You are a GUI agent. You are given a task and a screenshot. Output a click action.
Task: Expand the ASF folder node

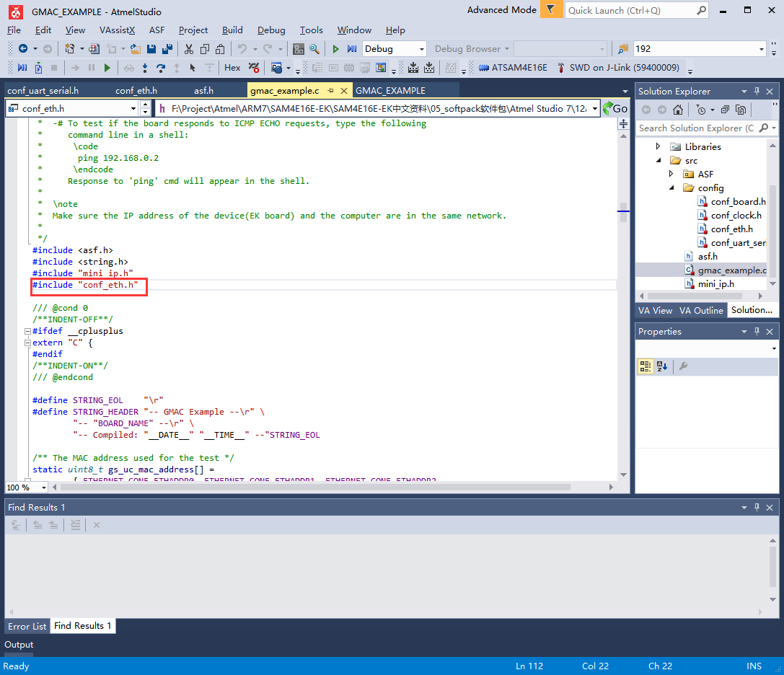[671, 174]
